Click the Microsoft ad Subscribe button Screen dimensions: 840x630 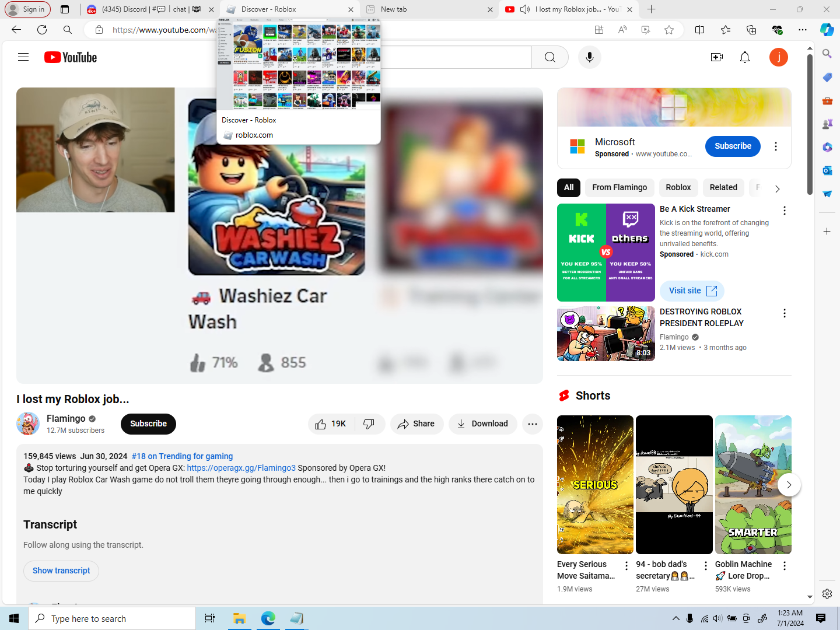733,146
